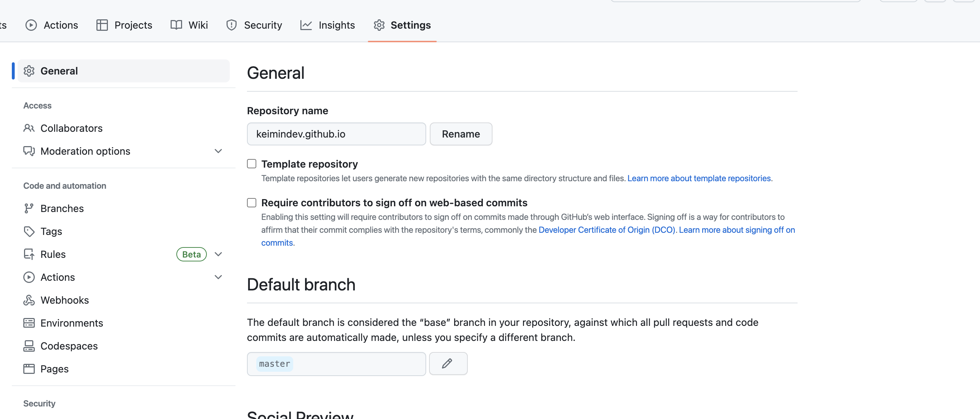Click the Collaborators people icon

point(29,128)
